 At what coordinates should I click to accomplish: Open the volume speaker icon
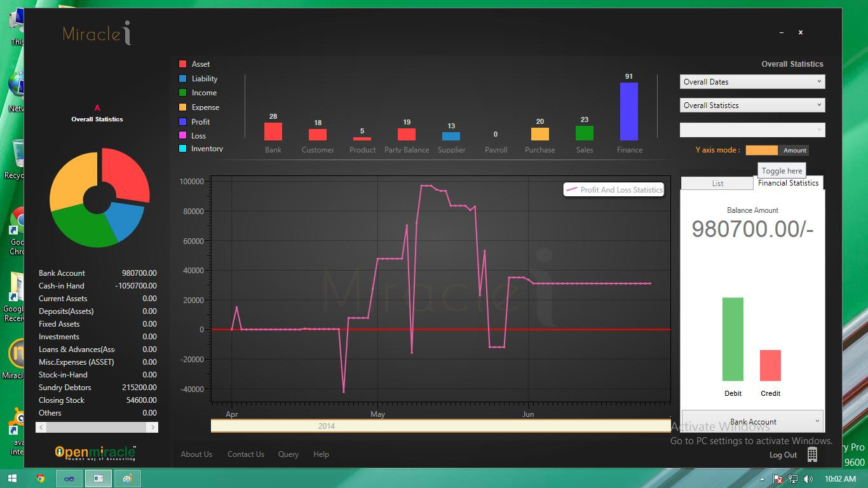808,479
